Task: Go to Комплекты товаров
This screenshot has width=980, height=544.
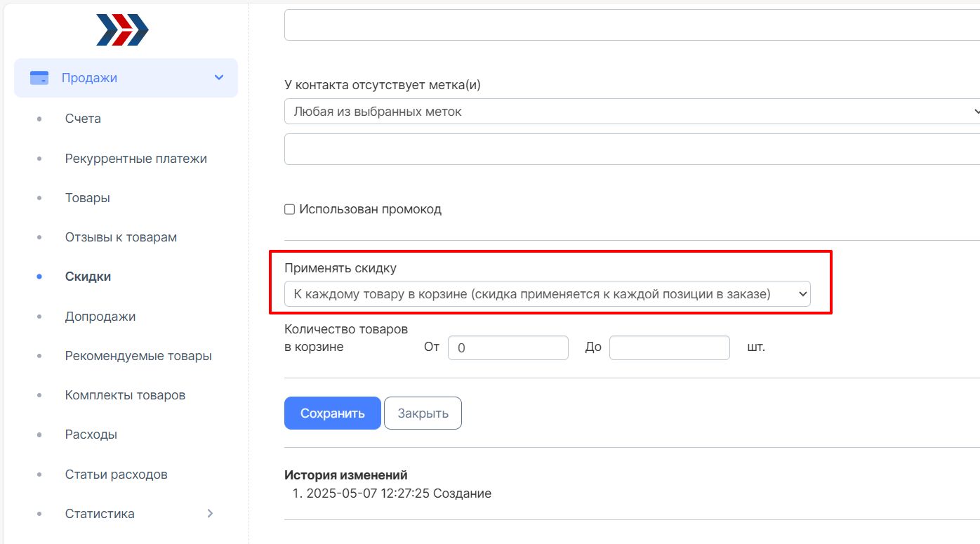Action: click(x=125, y=395)
